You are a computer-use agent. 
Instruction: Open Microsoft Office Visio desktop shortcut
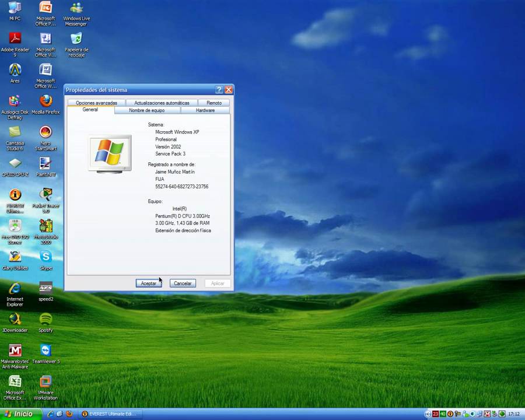tap(45, 44)
